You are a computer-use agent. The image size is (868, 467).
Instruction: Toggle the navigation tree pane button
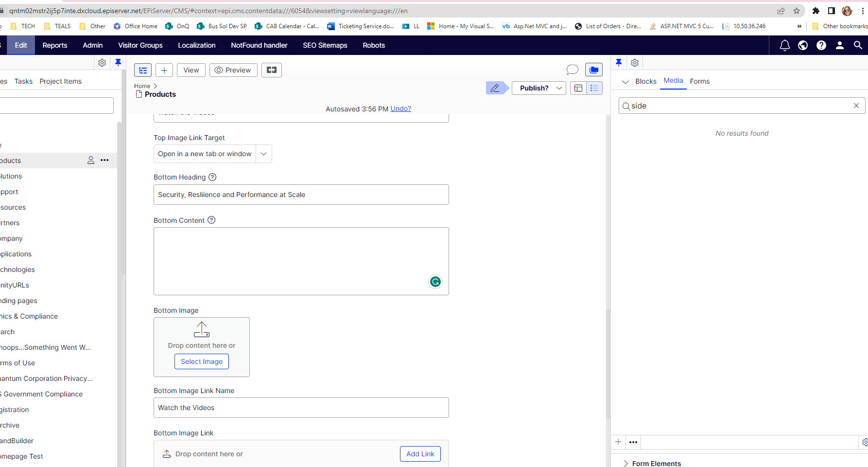click(x=143, y=70)
